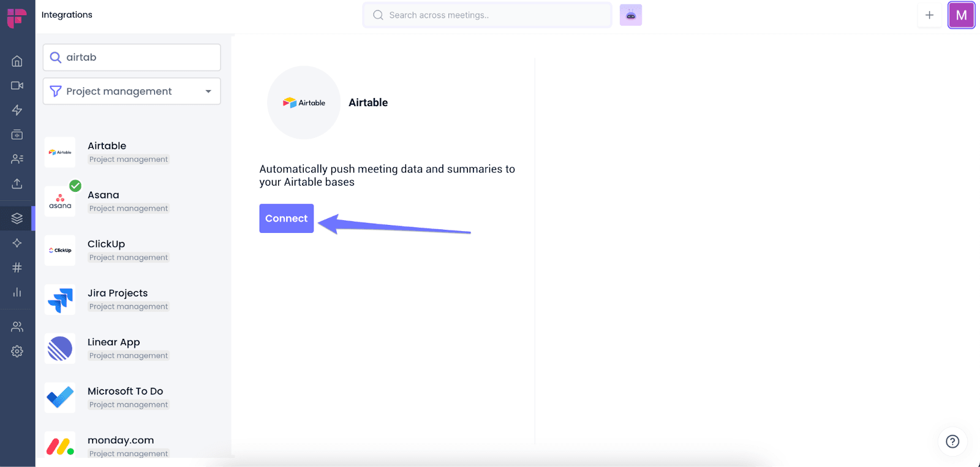This screenshot has width=980, height=467.
Task: Open the hashtag topics icon
Action: pos(17,267)
